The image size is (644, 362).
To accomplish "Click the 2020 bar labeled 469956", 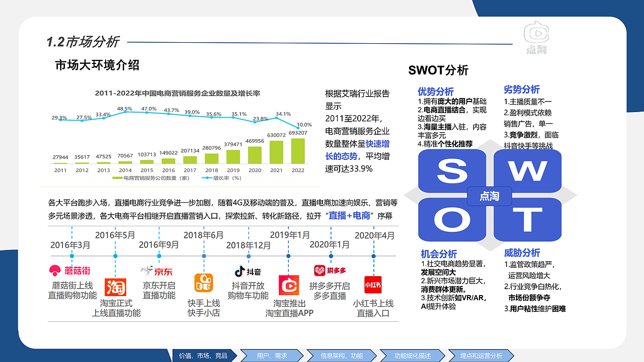I will (255, 155).
